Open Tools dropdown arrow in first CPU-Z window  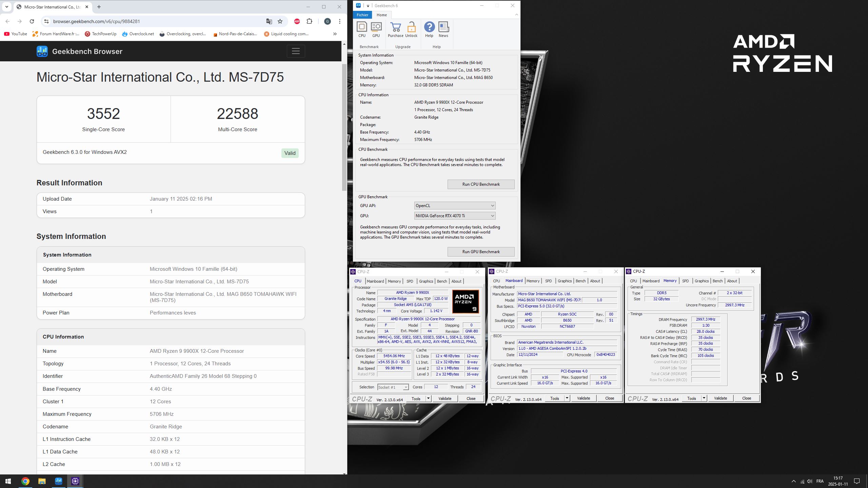coord(428,399)
